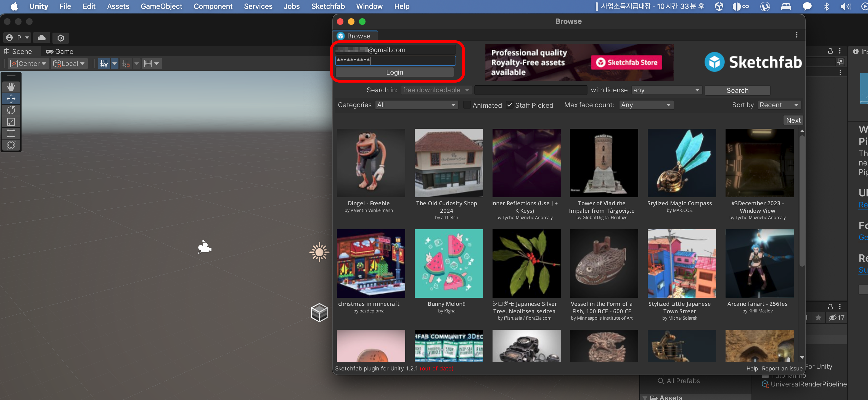Expand the Sort by Recent dropdown
The width and height of the screenshot is (868, 400).
[779, 105]
